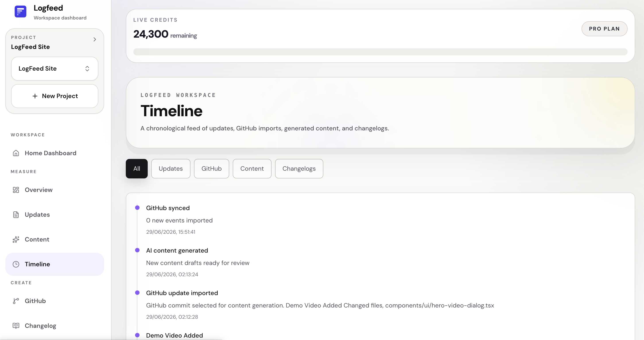Click the Changelog book icon
Image resolution: width=644 pixels, height=340 pixels.
pos(16,326)
